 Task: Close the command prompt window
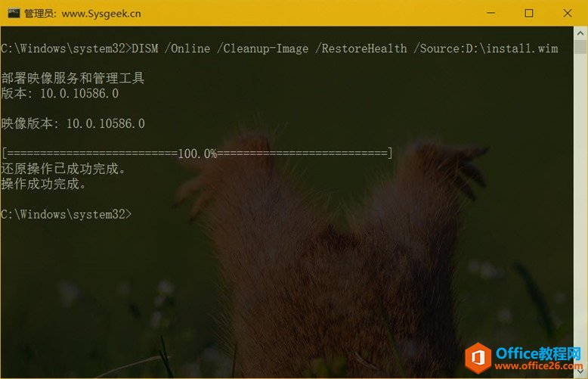568,13
